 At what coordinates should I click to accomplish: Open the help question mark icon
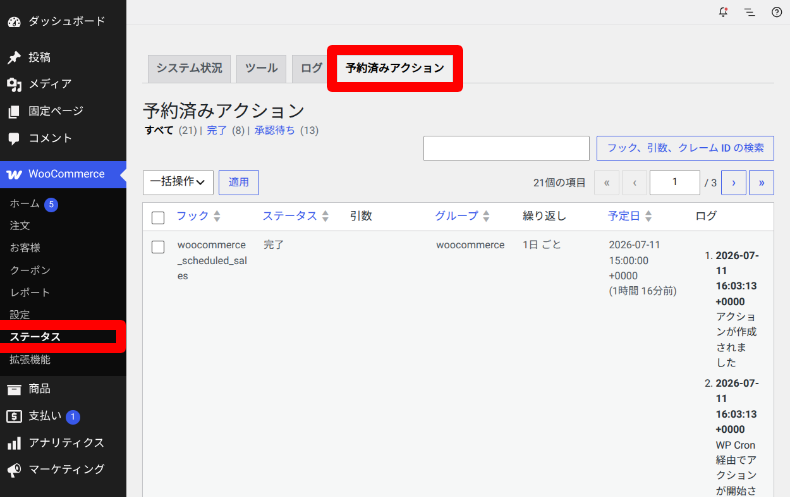(777, 12)
